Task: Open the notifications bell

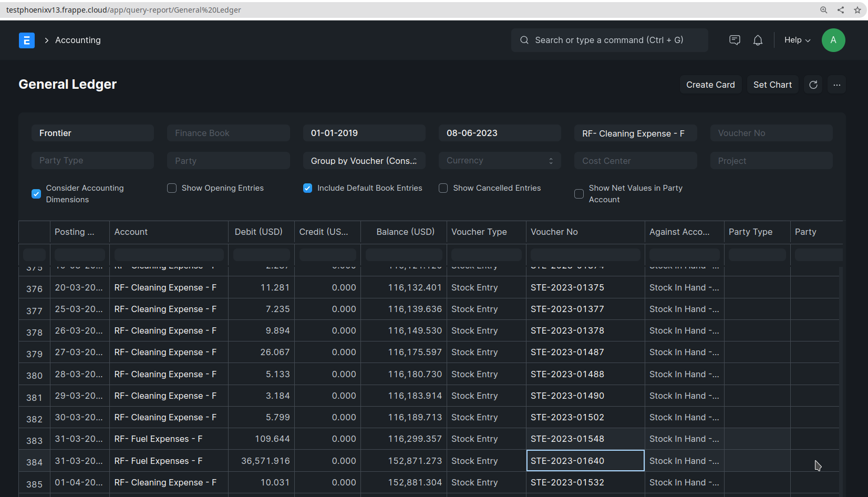Action: click(758, 40)
